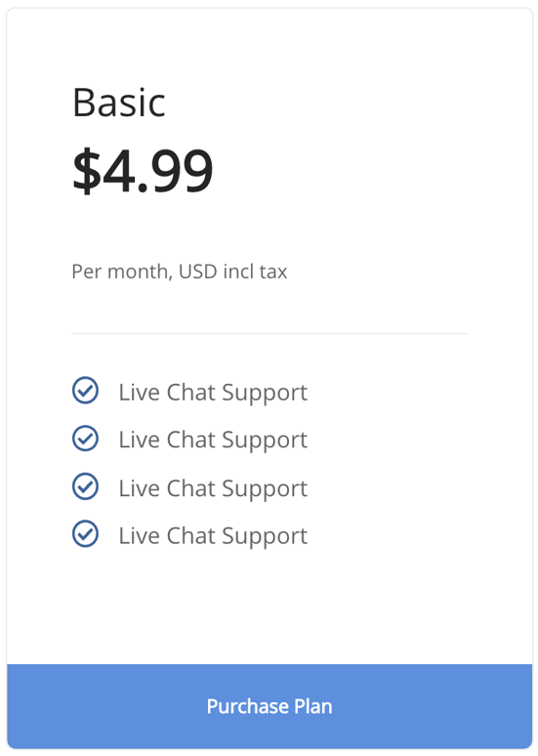Click the word Plan on the blue button
The width and height of the screenshot is (538, 756).
pos(312,706)
